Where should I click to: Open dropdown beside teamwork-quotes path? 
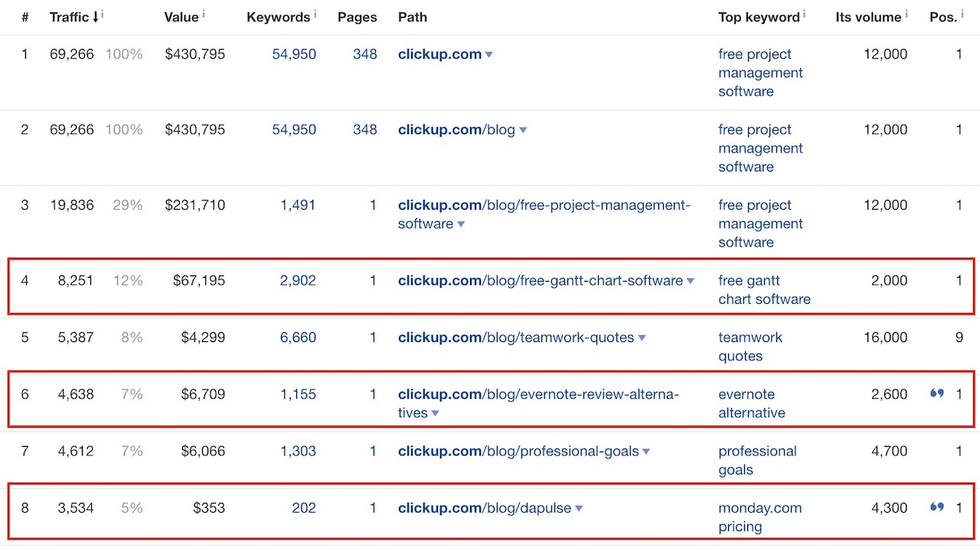click(642, 338)
